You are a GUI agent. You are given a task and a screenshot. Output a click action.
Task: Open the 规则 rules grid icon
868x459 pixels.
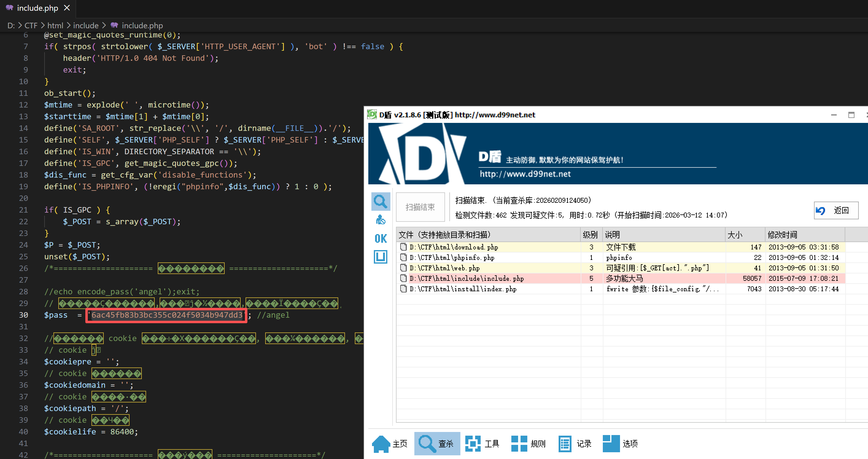tap(519, 444)
